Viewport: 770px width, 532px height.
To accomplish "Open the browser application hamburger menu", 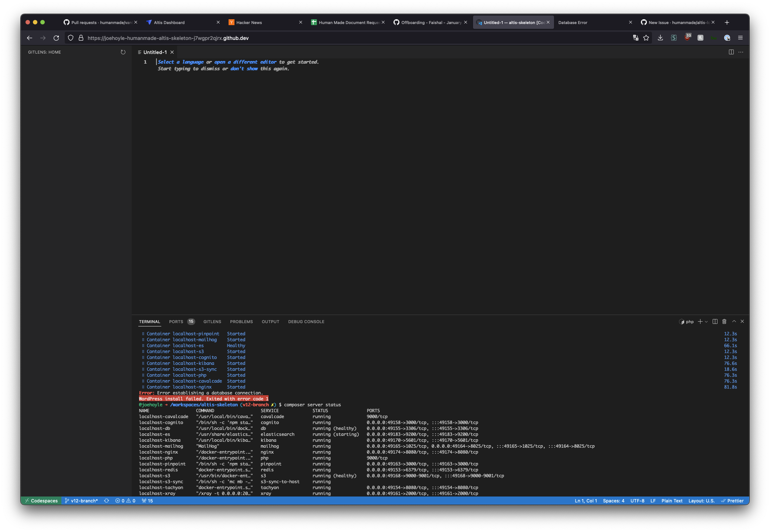I will 740,38.
